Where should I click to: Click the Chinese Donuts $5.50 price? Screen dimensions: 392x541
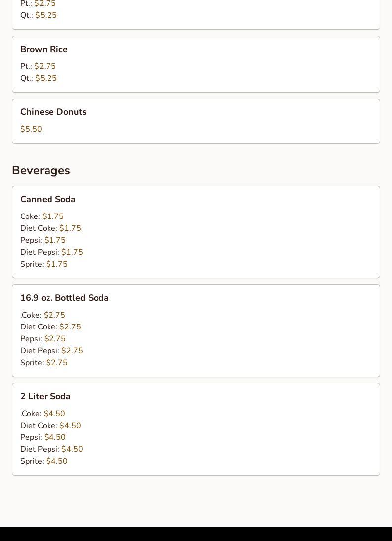31,129
